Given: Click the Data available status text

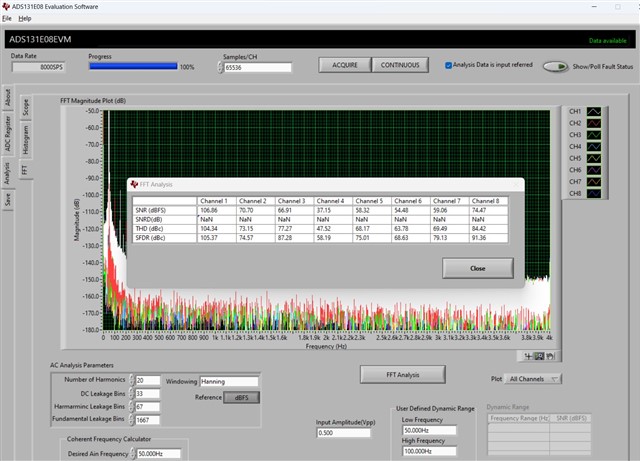Looking at the screenshot, I should pos(607,40).
